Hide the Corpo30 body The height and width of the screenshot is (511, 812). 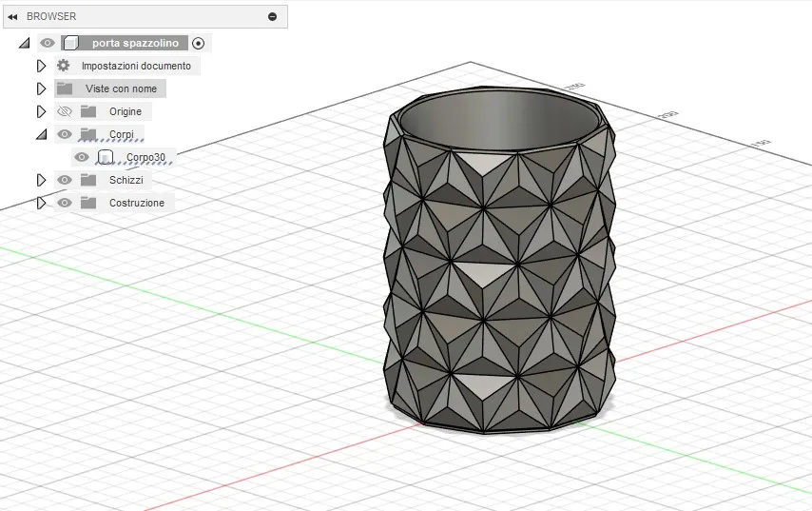[x=82, y=157]
